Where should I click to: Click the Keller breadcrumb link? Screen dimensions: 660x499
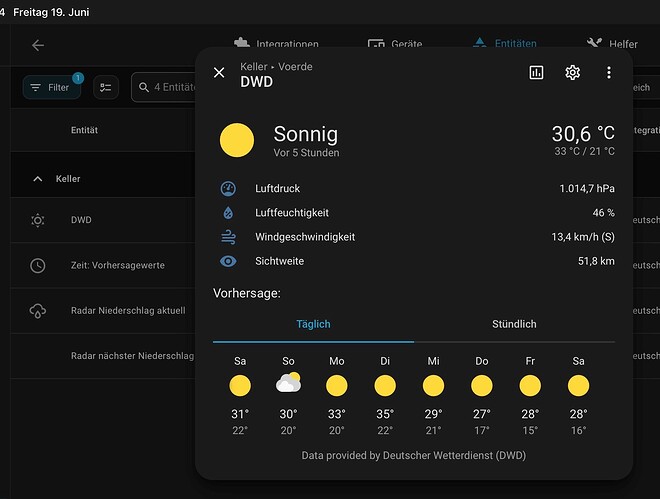[253, 66]
